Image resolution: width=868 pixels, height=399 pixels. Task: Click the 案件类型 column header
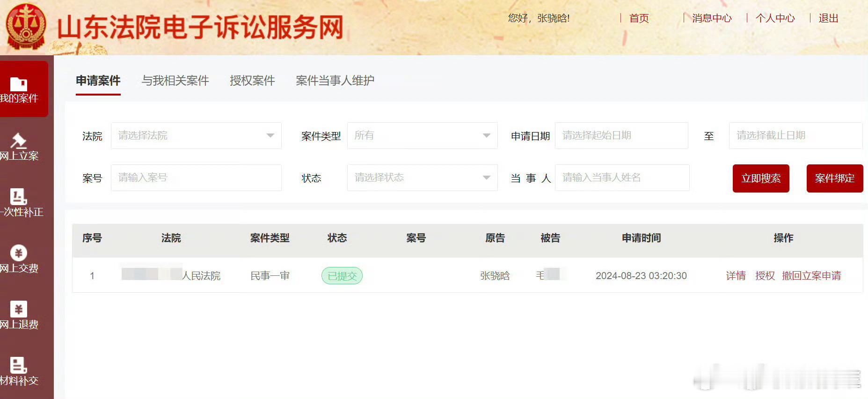point(270,238)
